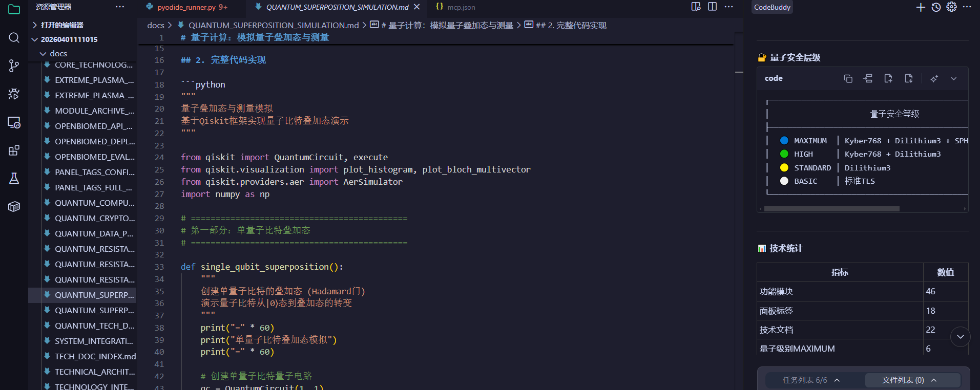Click the code block horizontal scrollbar

tap(831, 209)
